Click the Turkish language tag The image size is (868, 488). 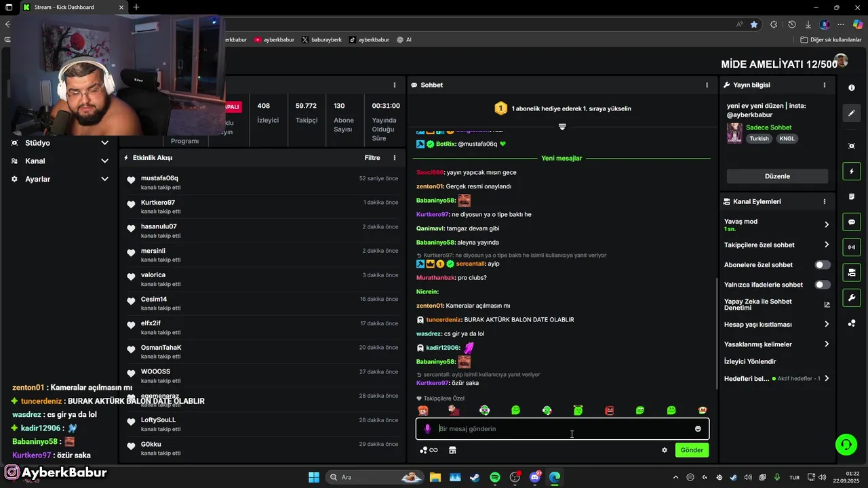759,139
